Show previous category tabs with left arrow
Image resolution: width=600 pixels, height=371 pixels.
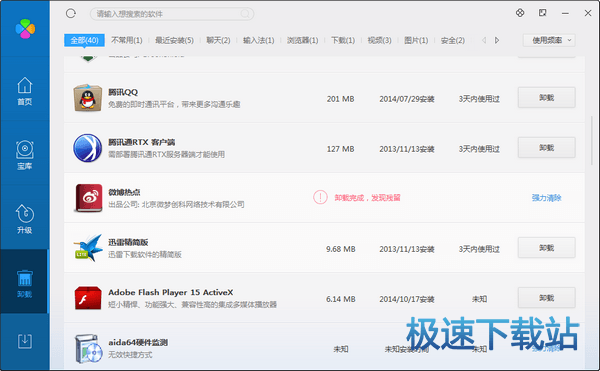pos(484,40)
